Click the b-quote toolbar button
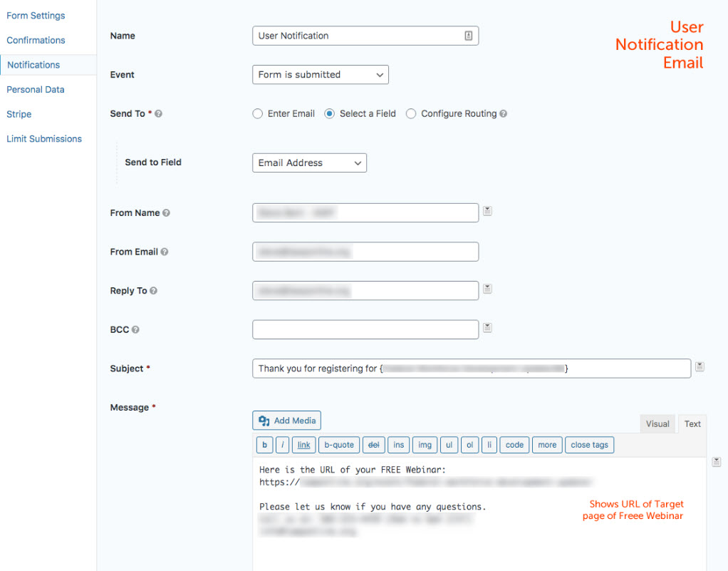Viewport: 728px width, 571px height. pyautogui.click(x=339, y=445)
